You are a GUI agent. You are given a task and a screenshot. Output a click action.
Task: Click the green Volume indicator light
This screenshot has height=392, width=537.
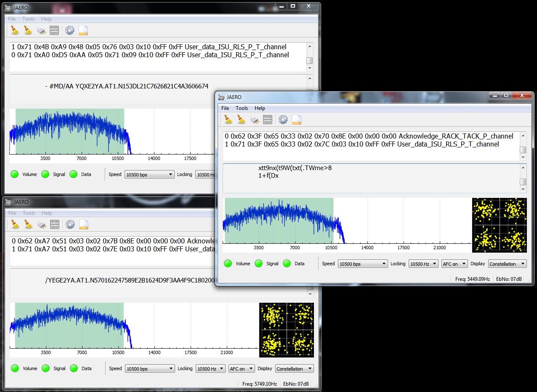[x=228, y=263]
